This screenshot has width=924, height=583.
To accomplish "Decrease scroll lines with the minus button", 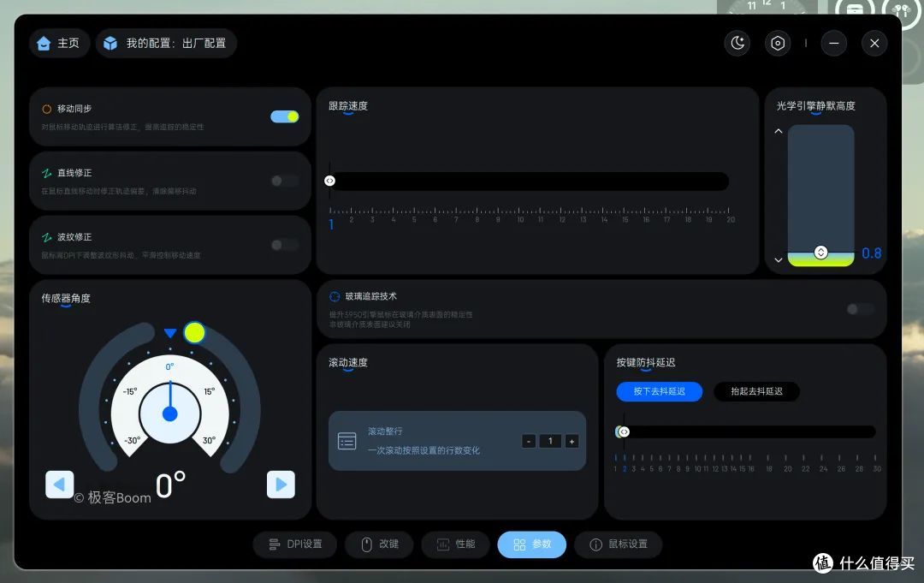I will 530,441.
